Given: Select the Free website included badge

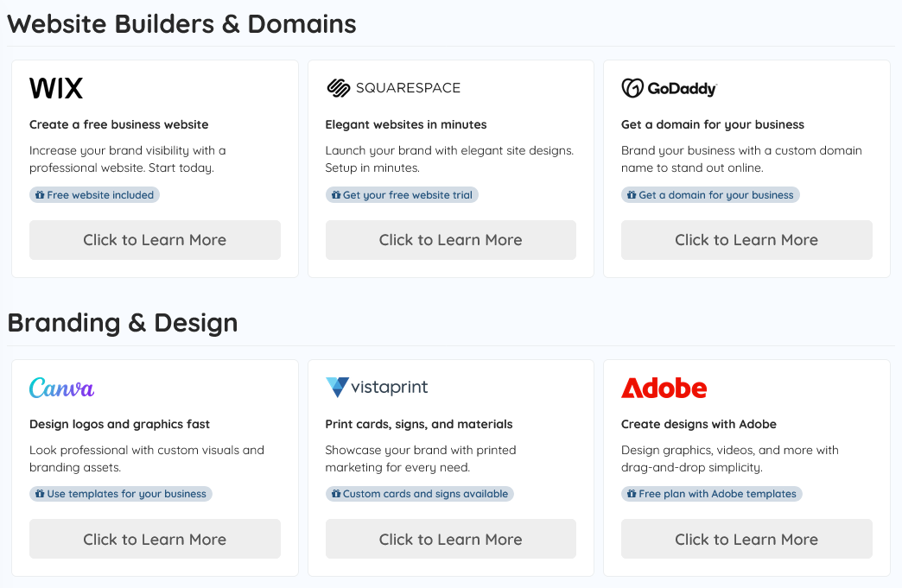Looking at the screenshot, I should pyautogui.click(x=94, y=195).
